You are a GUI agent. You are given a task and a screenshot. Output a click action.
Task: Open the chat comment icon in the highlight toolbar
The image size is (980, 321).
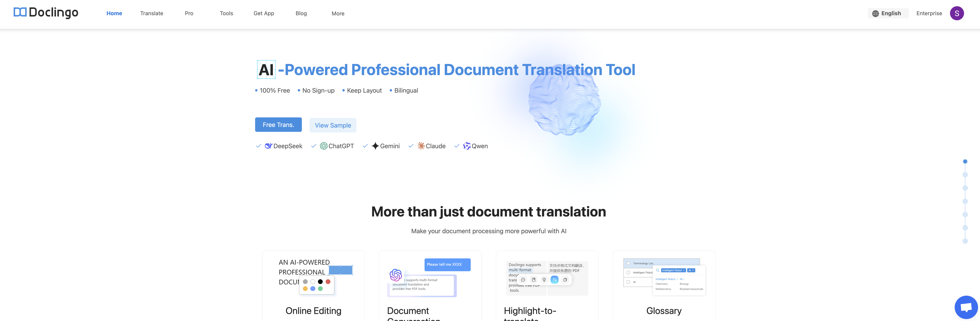[x=523, y=280]
